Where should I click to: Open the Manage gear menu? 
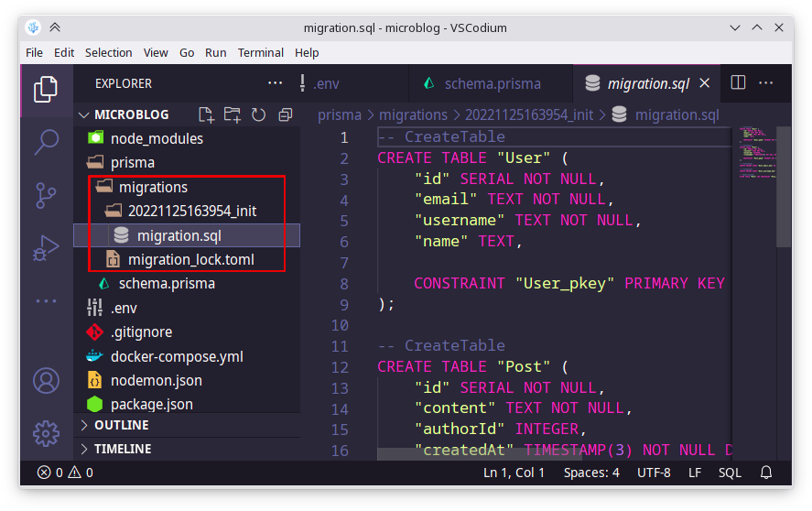[46, 433]
